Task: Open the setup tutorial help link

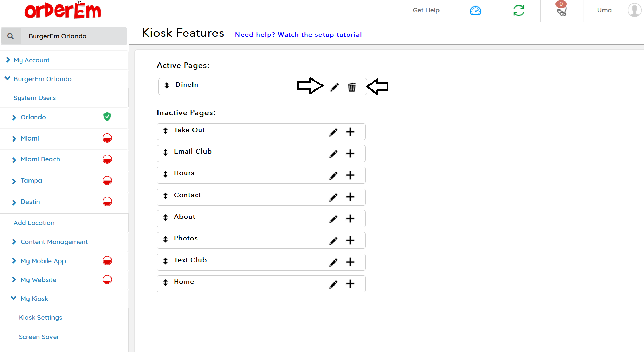Action: (298, 35)
